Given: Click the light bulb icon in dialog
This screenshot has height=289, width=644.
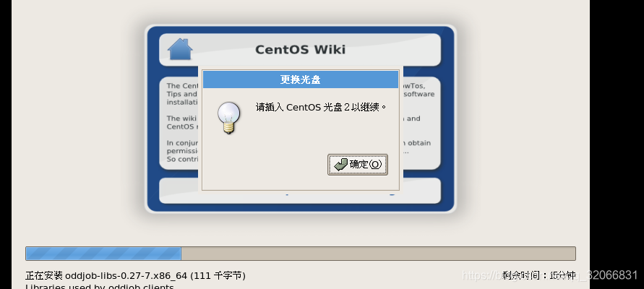Looking at the screenshot, I should pos(229,118).
